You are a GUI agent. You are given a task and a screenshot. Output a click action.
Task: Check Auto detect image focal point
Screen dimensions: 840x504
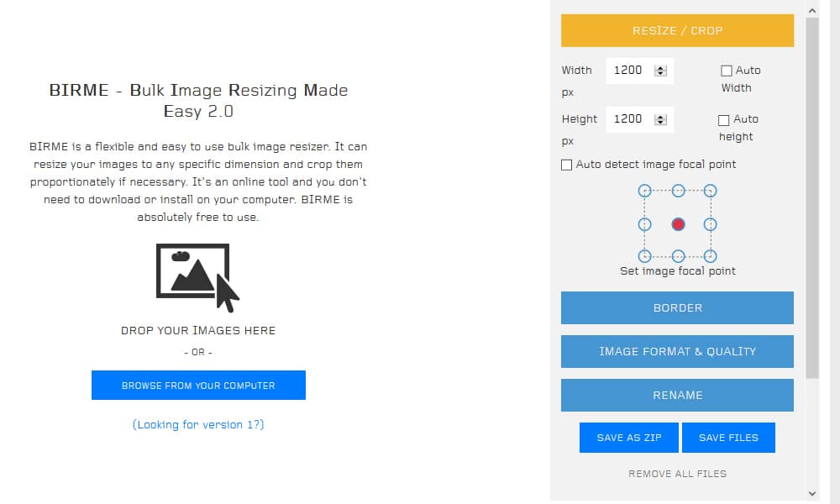(x=567, y=165)
